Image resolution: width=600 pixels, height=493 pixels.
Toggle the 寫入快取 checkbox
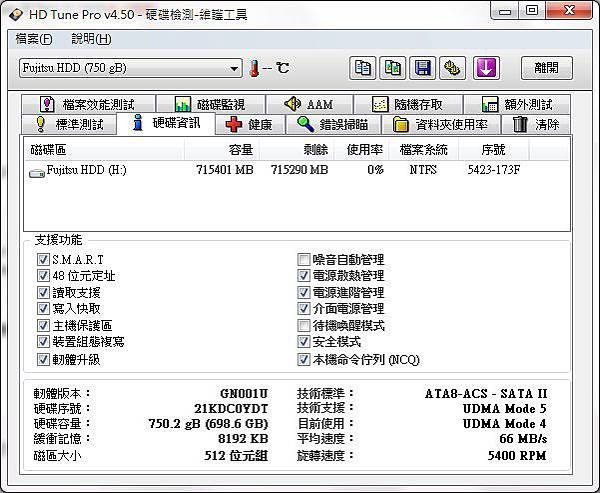[43, 309]
